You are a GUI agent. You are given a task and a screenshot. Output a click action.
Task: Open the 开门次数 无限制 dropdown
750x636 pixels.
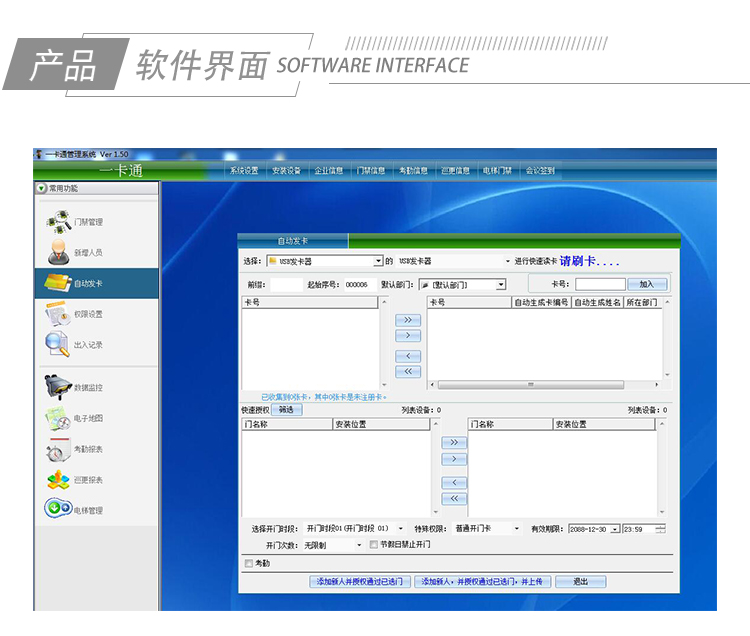[359, 545]
